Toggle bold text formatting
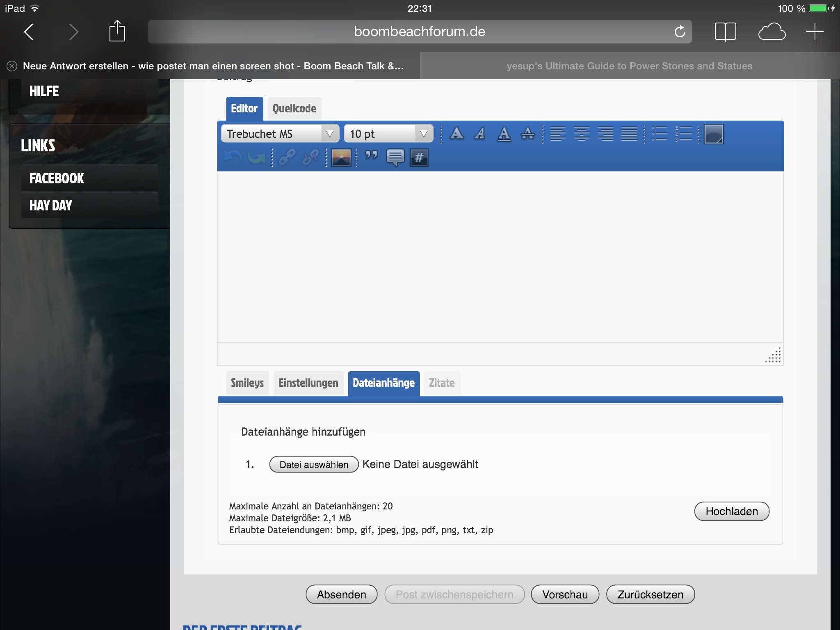Screen dimensions: 840x630 457,134
